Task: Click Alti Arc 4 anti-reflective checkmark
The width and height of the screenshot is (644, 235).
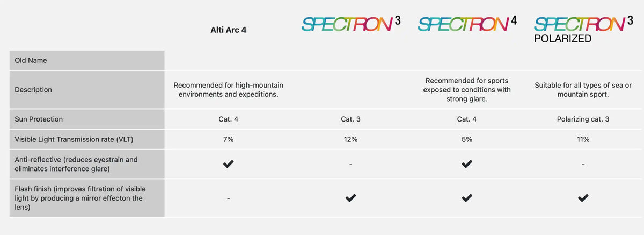Action: (228, 164)
